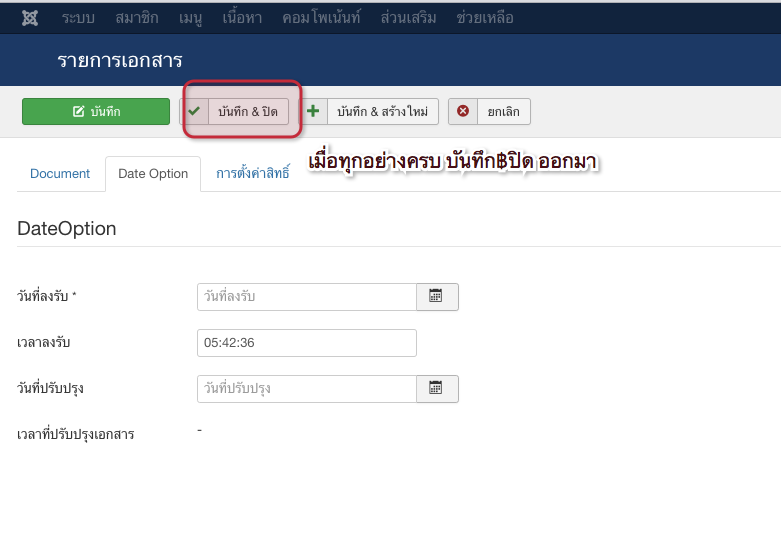Click green checkmark icon on บันทึก & ปิด

point(194,111)
